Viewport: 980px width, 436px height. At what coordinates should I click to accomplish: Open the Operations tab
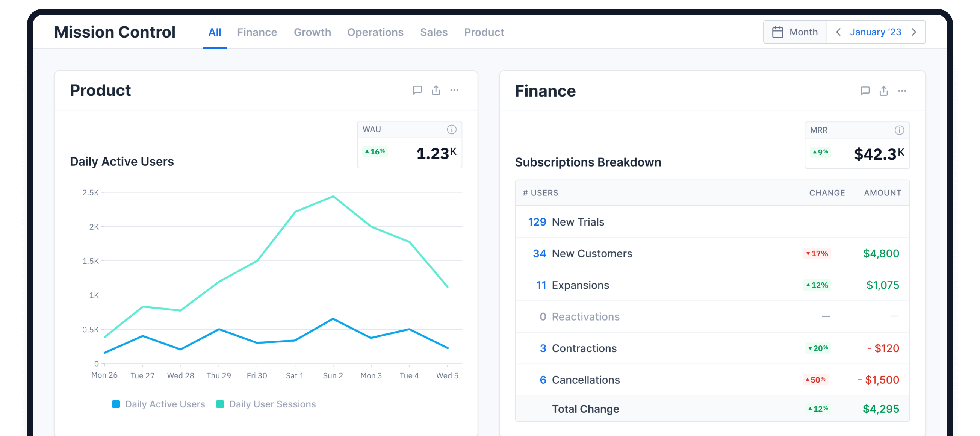375,32
